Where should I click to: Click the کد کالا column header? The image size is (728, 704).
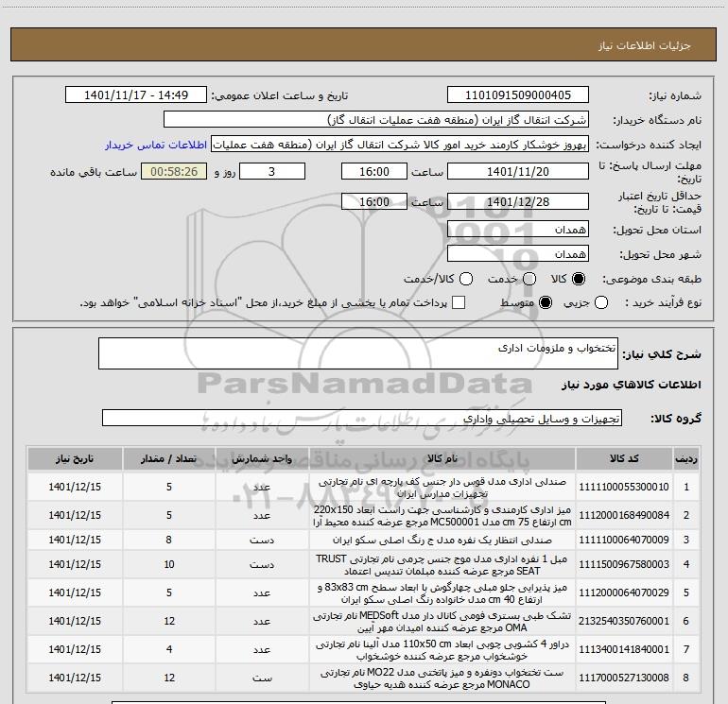[x=624, y=459]
